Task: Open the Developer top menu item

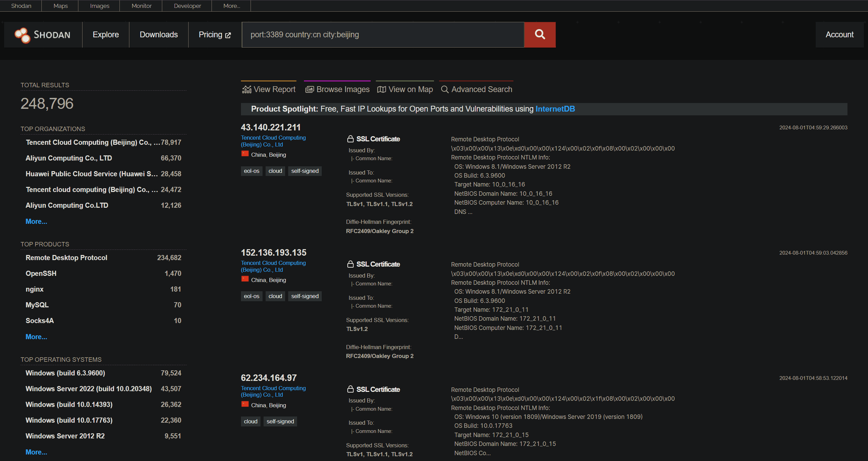Action: 187,6
